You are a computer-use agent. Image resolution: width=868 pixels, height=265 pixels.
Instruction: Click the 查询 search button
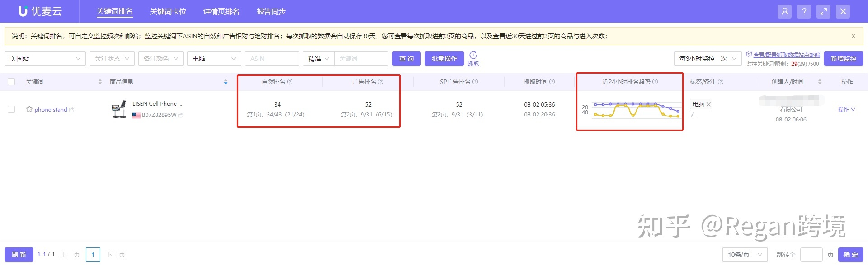[x=406, y=59]
